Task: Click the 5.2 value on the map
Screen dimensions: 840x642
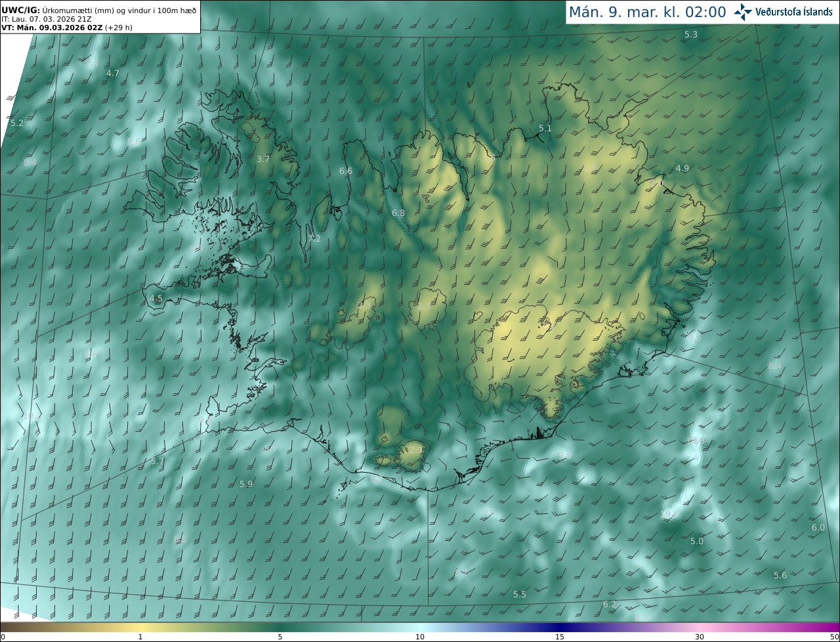Action: (17, 123)
